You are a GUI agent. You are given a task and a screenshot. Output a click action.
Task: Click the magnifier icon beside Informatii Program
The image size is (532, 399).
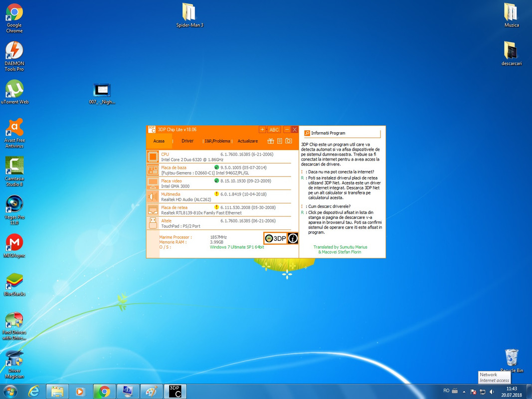coord(307,133)
